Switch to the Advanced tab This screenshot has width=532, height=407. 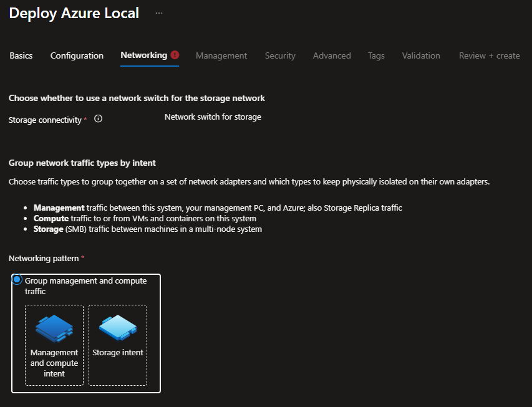(x=332, y=55)
